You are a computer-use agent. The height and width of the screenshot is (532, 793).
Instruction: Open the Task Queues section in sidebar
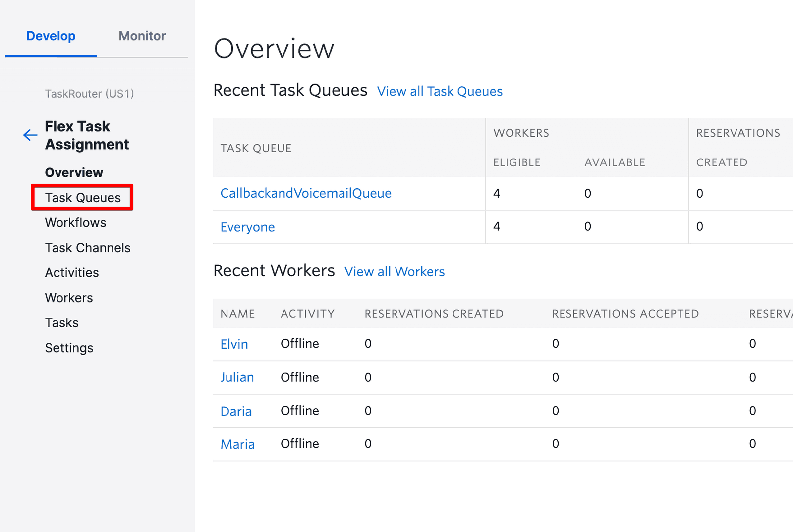coord(82,197)
